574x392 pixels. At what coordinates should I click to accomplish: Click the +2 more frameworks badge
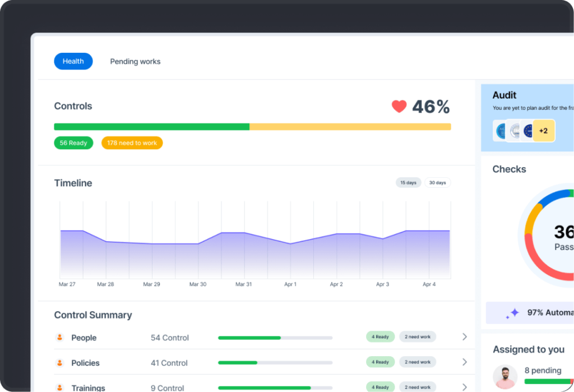click(543, 131)
